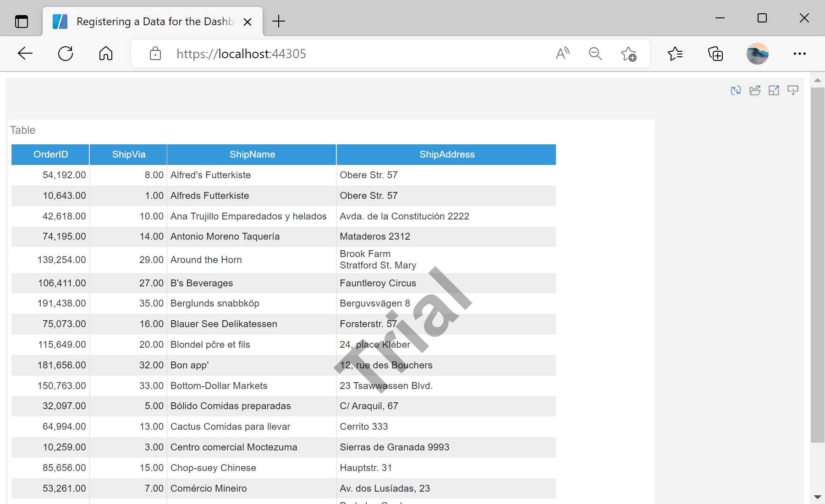
Task: Maximize the dashboard view
Action: pyautogui.click(x=774, y=90)
